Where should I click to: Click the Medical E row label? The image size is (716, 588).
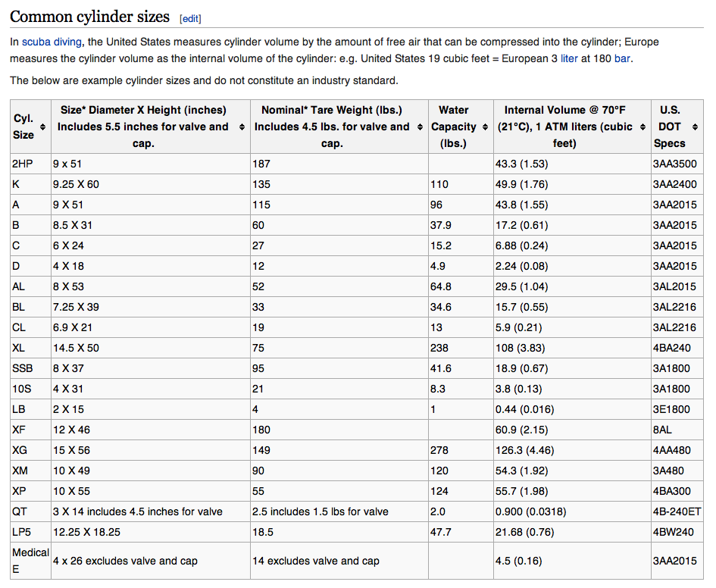[30, 561]
